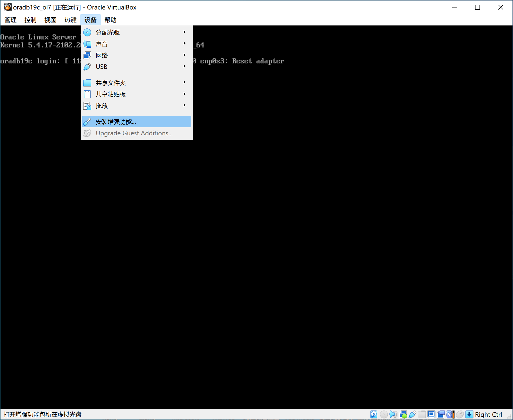
Task: Click the USB status bar icon
Action: (412, 415)
